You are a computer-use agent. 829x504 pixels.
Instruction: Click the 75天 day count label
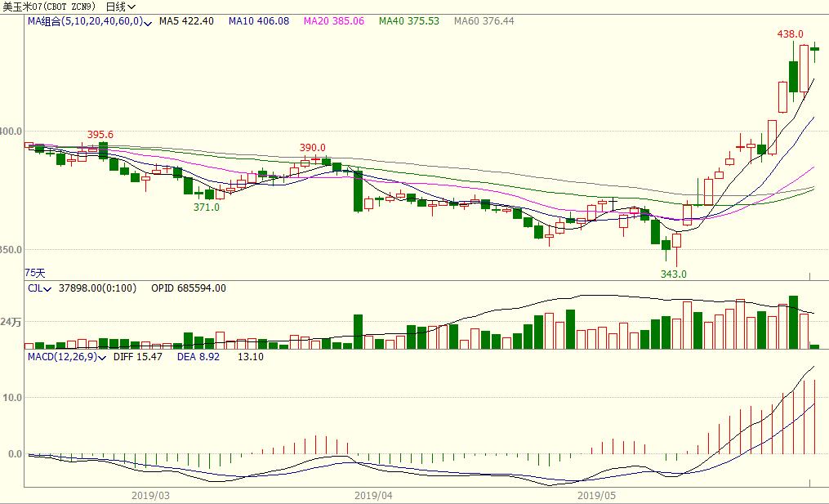click(x=35, y=273)
